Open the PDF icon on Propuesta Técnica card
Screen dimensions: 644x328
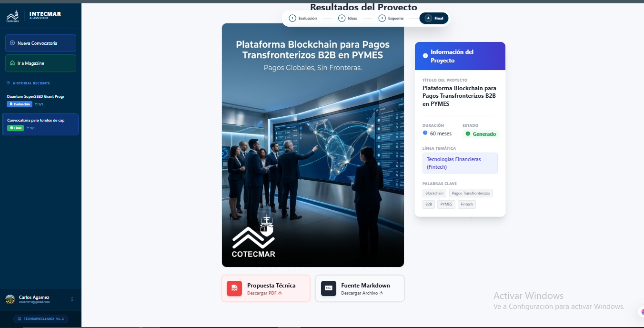point(234,288)
